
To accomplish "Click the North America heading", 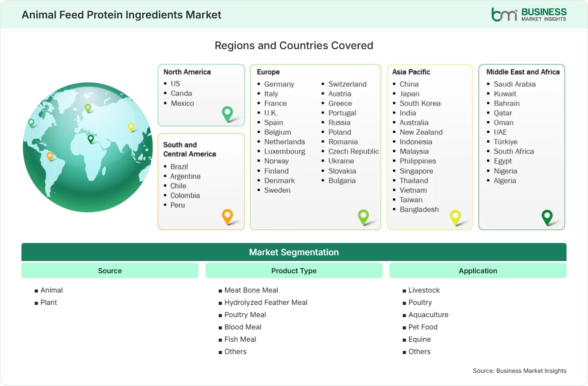I will (x=187, y=72).
